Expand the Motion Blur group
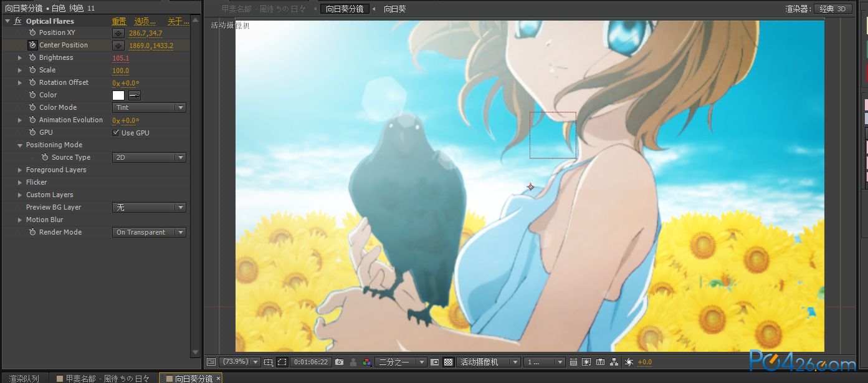 (20, 220)
